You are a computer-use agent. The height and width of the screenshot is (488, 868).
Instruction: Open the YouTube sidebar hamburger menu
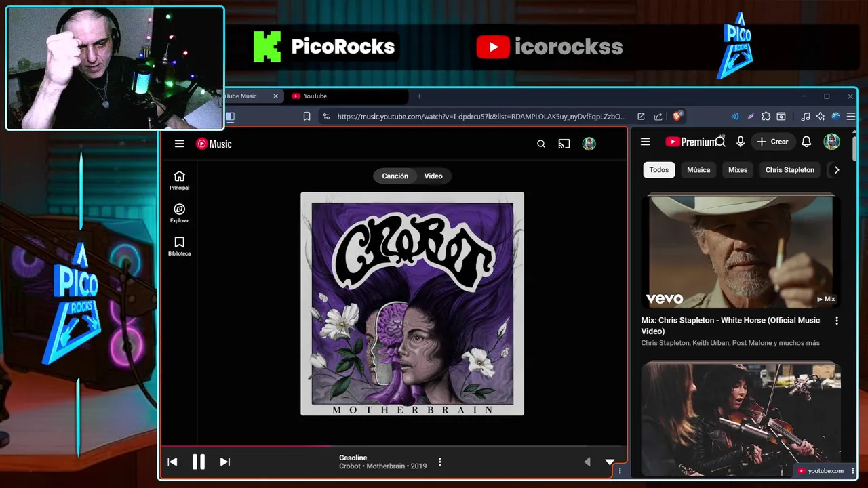(x=645, y=142)
